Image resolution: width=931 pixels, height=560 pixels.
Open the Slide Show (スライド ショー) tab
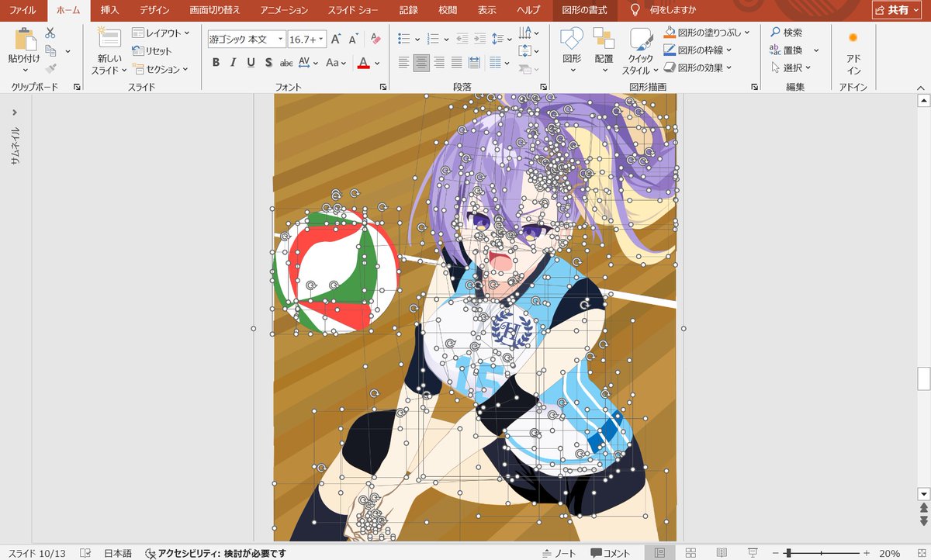click(x=354, y=10)
